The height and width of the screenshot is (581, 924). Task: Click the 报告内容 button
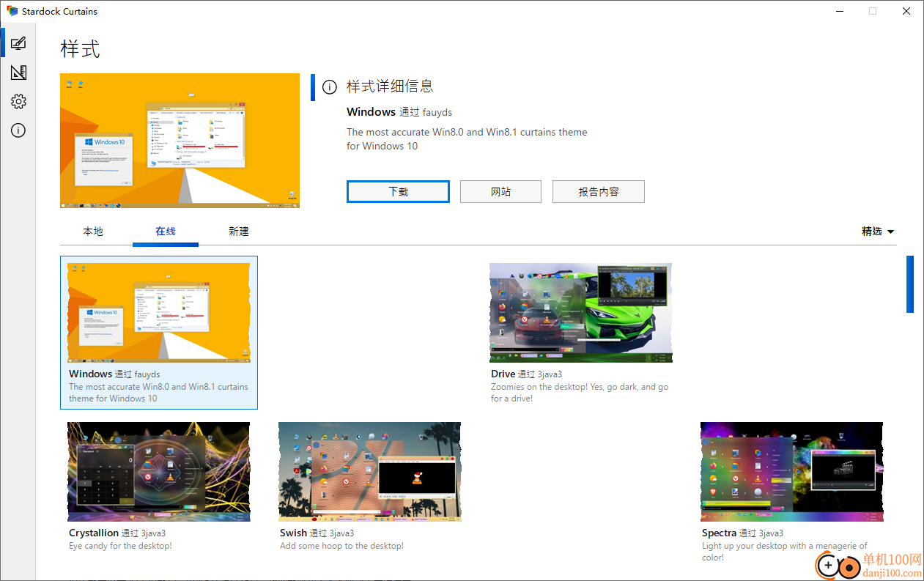click(x=599, y=192)
